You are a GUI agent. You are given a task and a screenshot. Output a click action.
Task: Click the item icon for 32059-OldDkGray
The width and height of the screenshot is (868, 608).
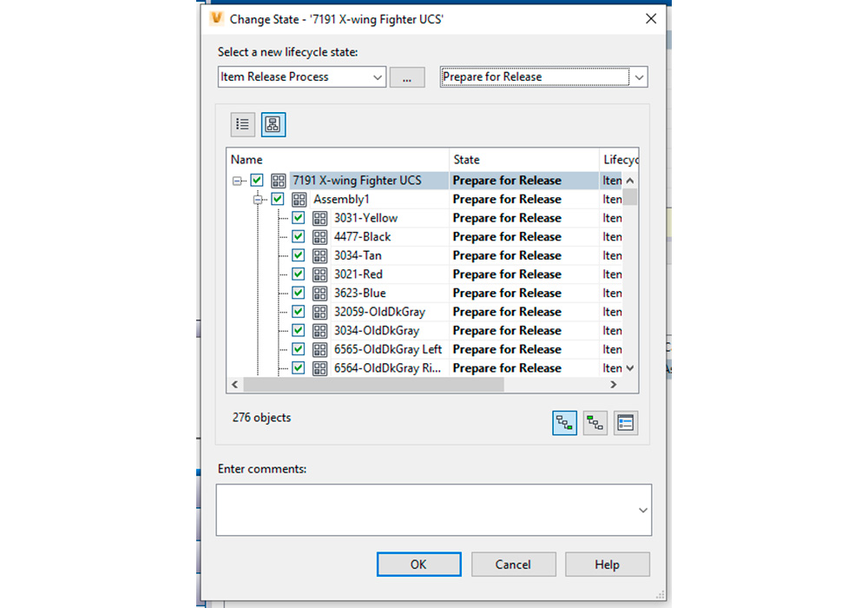click(x=319, y=313)
